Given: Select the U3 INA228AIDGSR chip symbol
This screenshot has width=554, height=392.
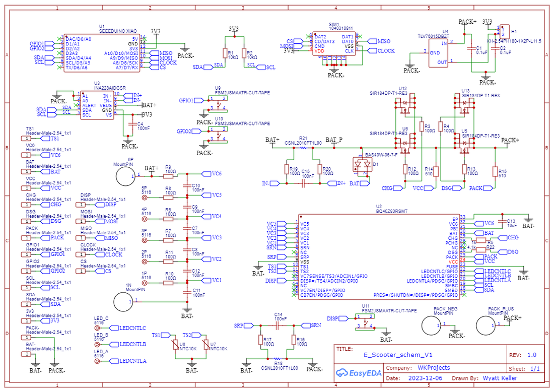Looking at the screenshot, I should (97, 105).
